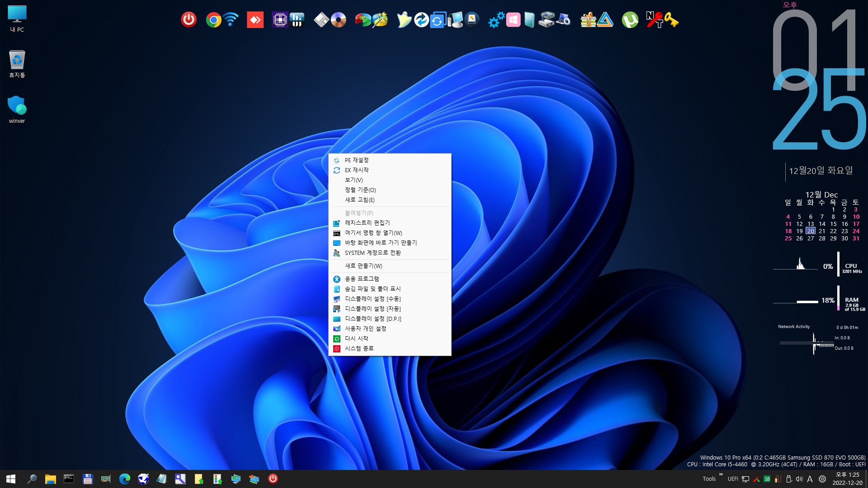Open 레지스트리 편집기 from context menu

coord(390,223)
